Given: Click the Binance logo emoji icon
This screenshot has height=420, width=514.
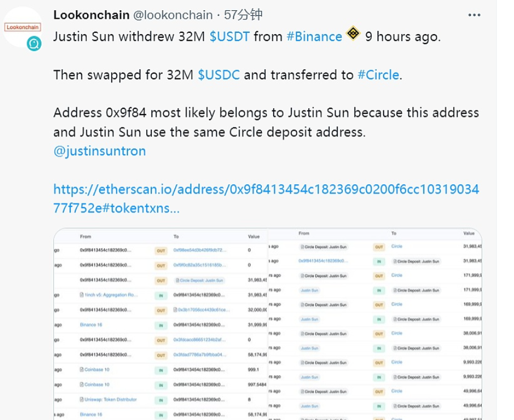Looking at the screenshot, I should coord(354,35).
